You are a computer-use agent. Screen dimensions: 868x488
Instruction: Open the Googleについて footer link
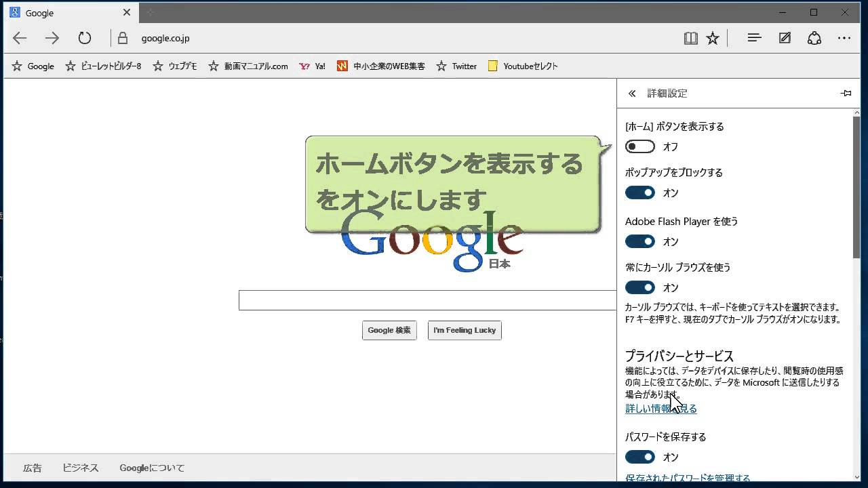[x=152, y=468]
